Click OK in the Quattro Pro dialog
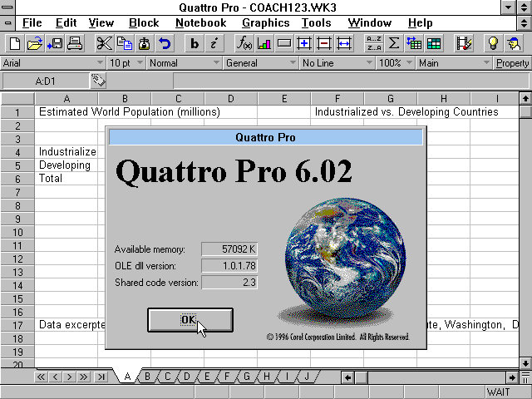The image size is (532, 399). pos(190,320)
